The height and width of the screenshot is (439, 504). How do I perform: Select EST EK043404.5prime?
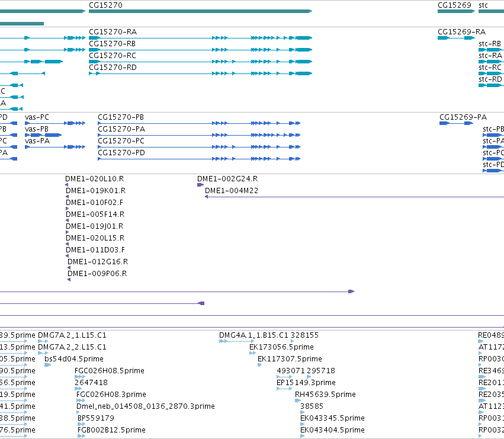click(x=332, y=430)
